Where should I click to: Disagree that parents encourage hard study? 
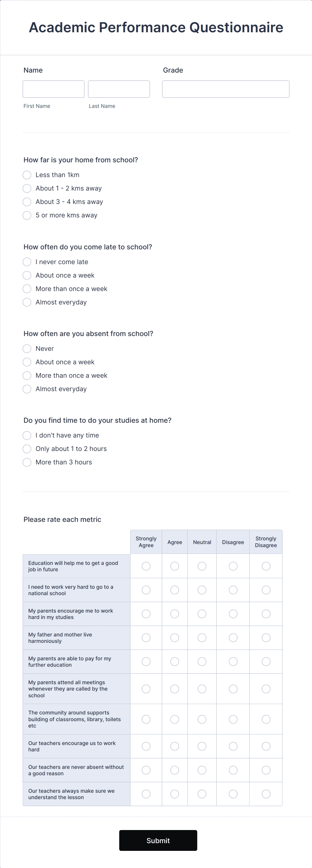click(233, 614)
